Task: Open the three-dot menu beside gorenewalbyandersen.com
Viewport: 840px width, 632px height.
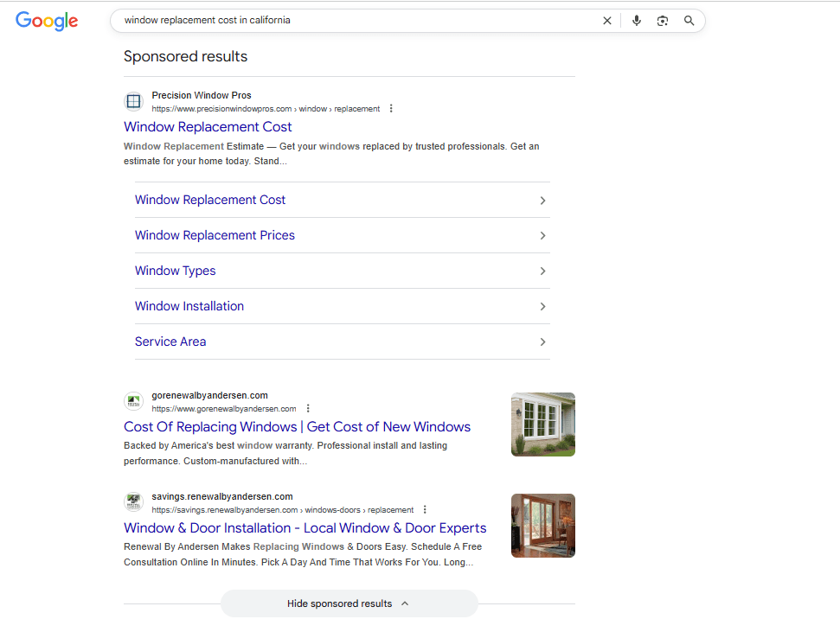Action: pos(308,407)
